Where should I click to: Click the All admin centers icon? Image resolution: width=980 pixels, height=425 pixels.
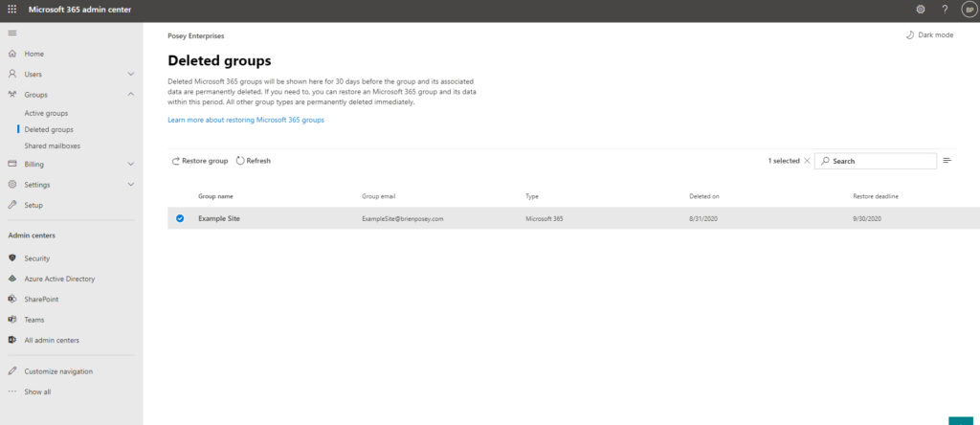click(x=11, y=340)
